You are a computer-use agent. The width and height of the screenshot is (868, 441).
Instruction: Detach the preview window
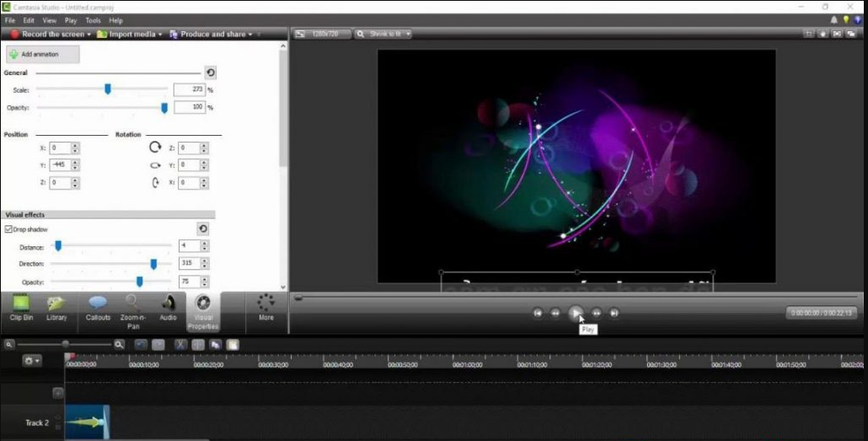[851, 34]
